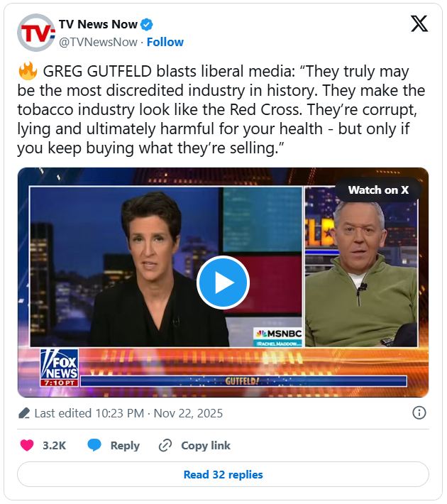Viewport: 447px width, 504px height.
Task: Click the TV News Now display name
Action: pyautogui.click(x=98, y=24)
